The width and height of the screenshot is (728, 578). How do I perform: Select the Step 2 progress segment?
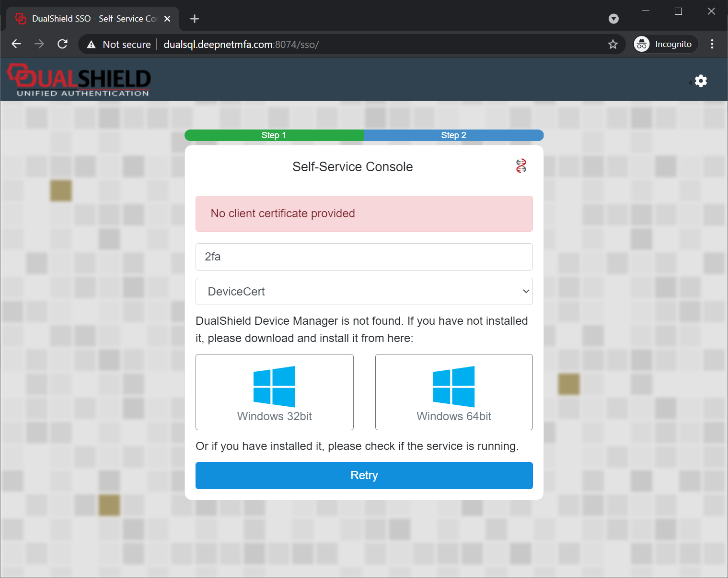pyautogui.click(x=454, y=135)
